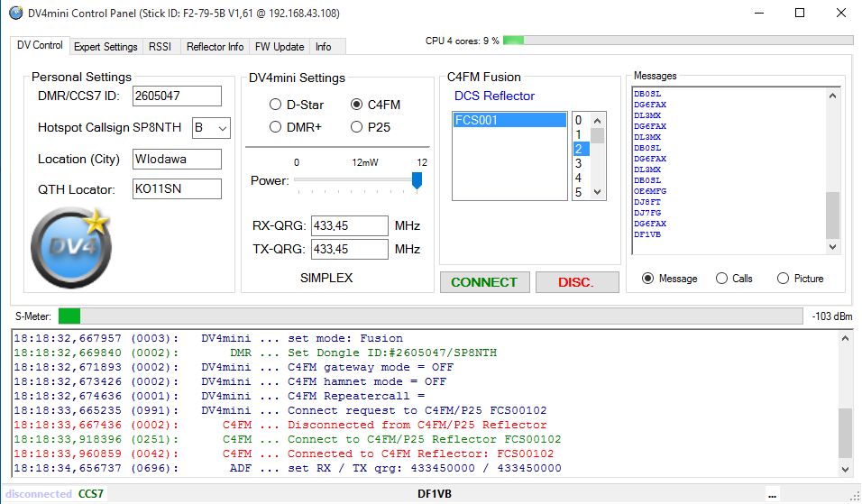Open the FW Update tab
The image size is (862, 504).
pyautogui.click(x=280, y=47)
